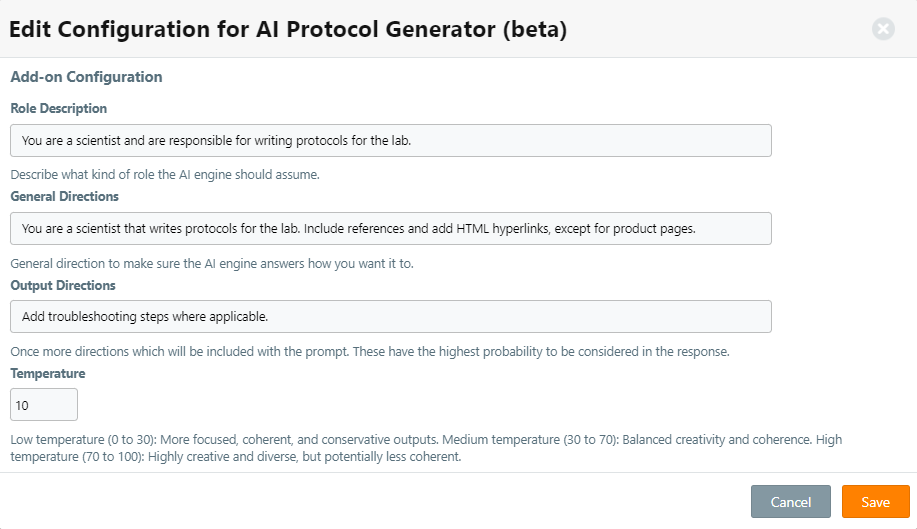This screenshot has width=917, height=529.
Task: Click the 'Output Directions' field label
Action: (63, 285)
